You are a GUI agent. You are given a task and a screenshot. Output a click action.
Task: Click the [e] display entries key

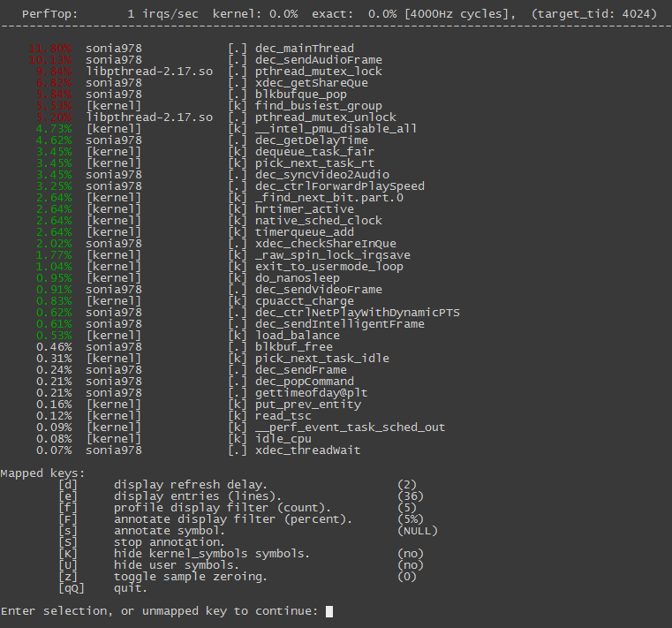[x=68, y=496]
